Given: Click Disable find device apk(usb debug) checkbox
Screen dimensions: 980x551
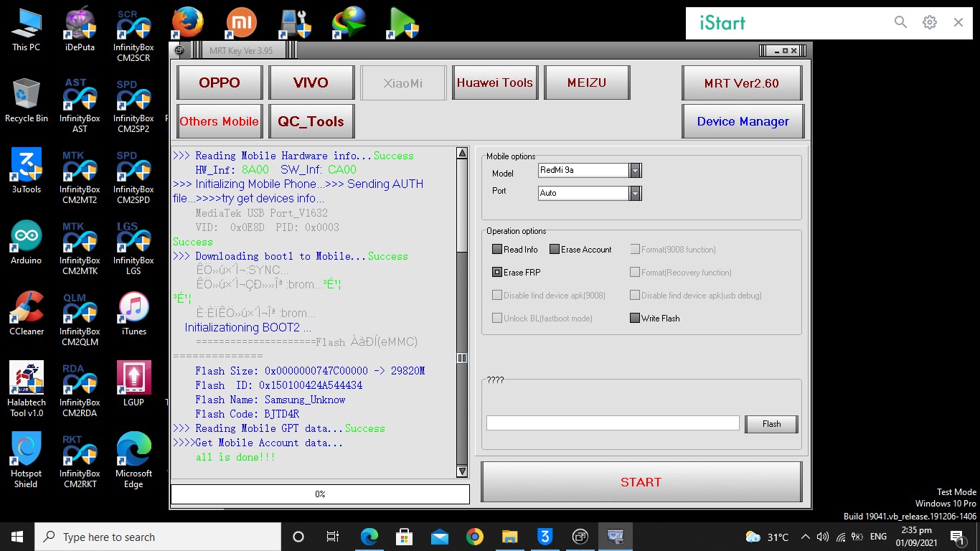Looking at the screenshot, I should point(635,296).
